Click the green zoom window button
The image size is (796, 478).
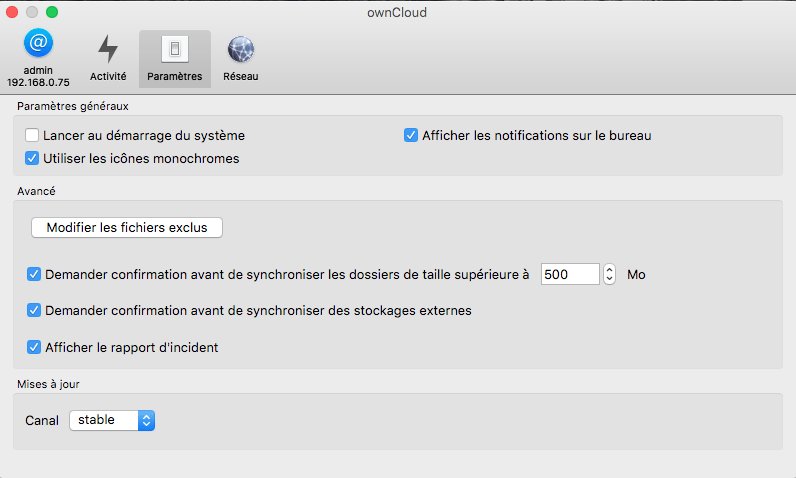(52, 12)
